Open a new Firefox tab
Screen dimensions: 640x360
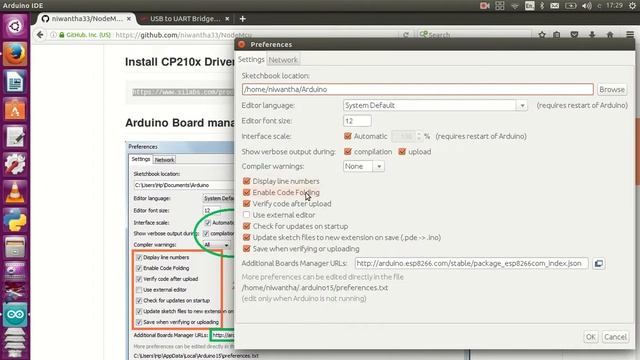[242, 19]
